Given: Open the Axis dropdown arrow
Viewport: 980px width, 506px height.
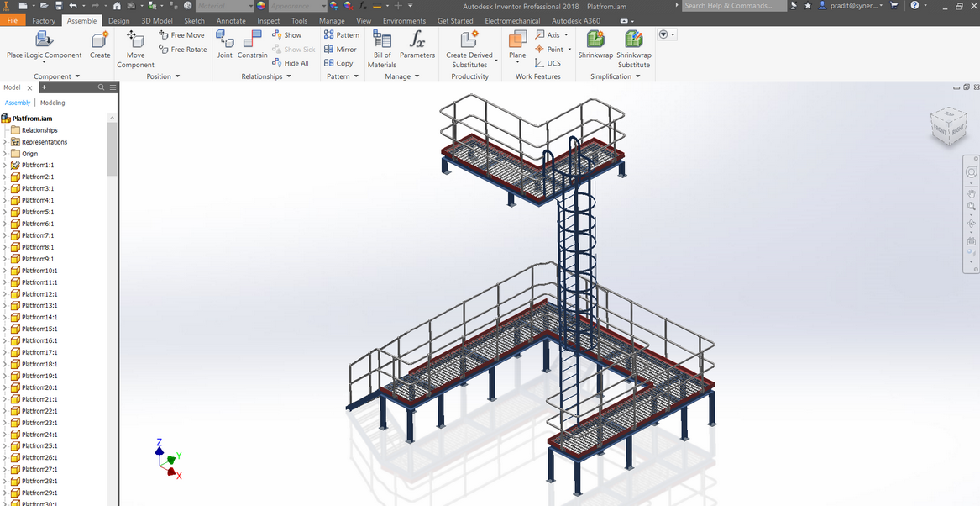Looking at the screenshot, I should [565, 34].
